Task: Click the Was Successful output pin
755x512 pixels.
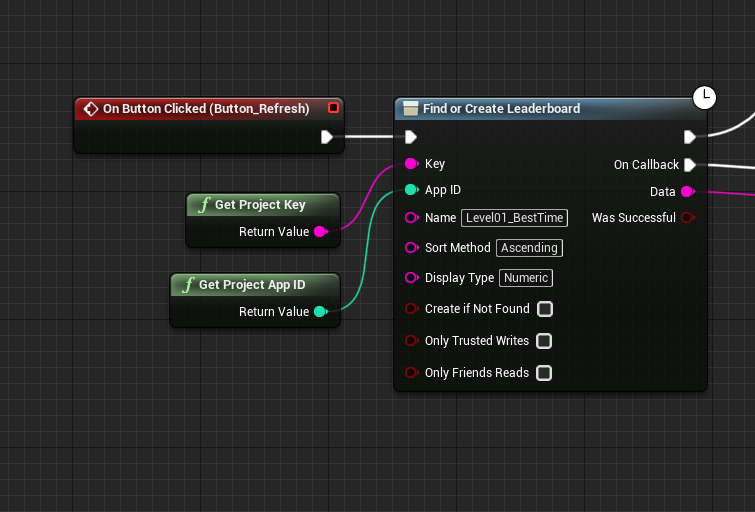Action: click(687, 218)
